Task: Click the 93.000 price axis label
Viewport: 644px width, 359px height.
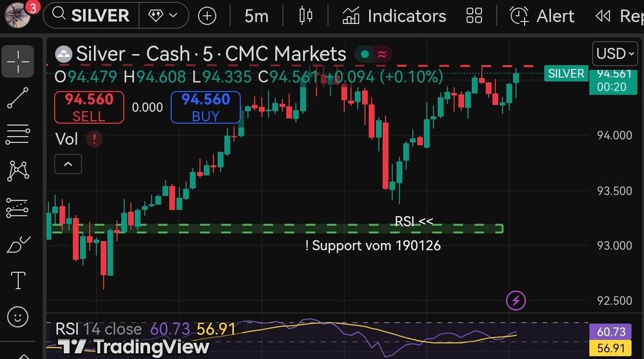Action: click(x=614, y=246)
